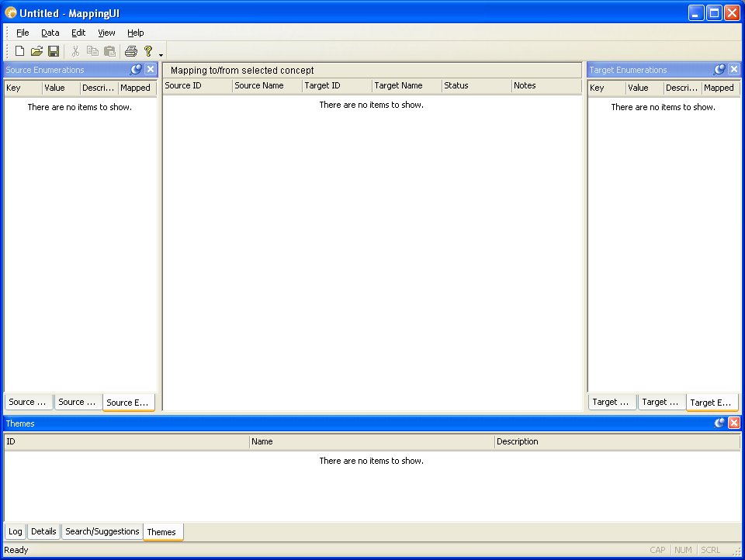Click the Help question mark icon
The image size is (745, 560).
tap(148, 51)
